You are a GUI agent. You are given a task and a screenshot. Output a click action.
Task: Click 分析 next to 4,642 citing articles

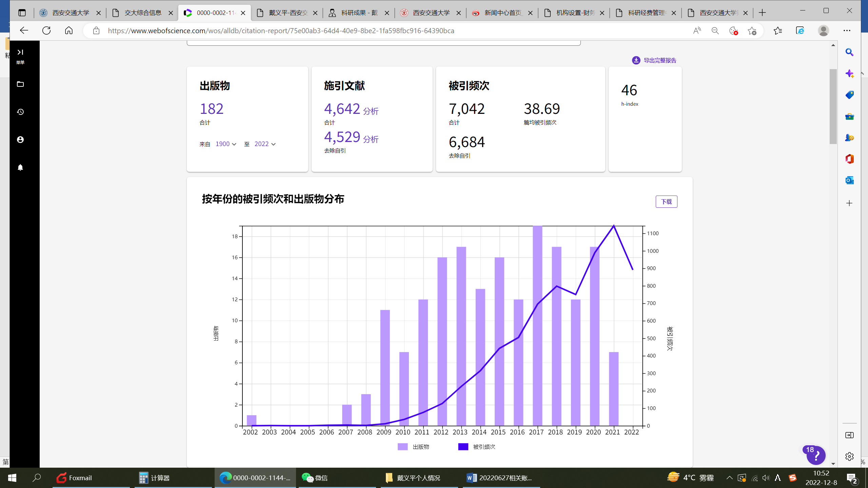pos(371,111)
